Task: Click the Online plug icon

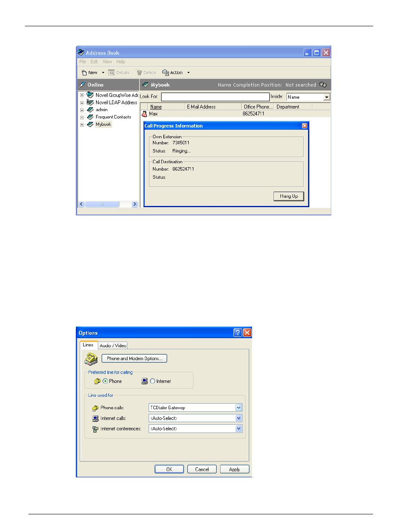Action: [x=82, y=85]
